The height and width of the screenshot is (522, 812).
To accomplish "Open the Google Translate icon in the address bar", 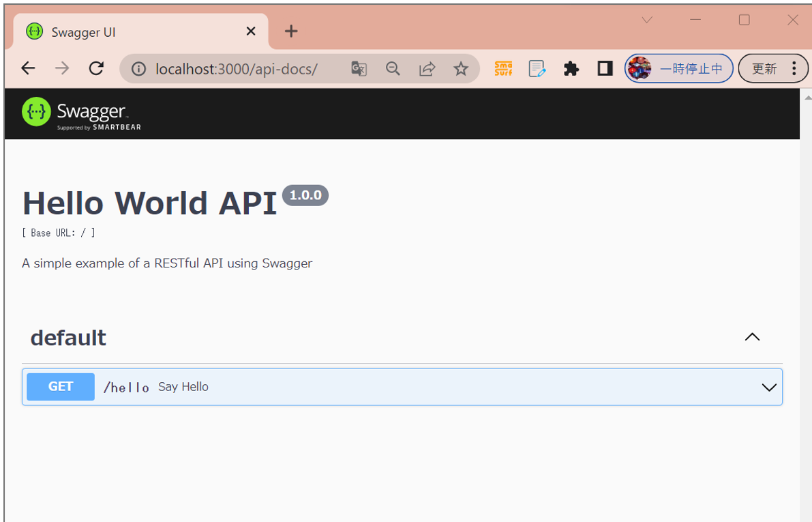I will (358, 68).
